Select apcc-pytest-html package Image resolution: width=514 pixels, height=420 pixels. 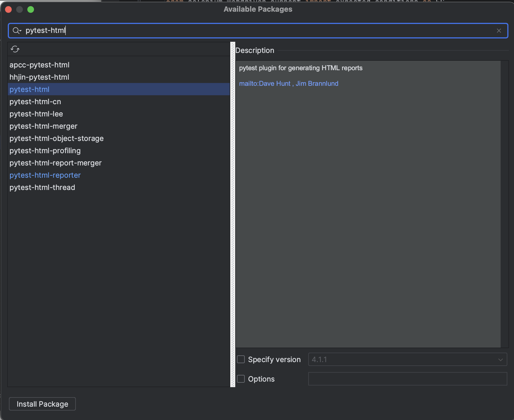pos(119,65)
